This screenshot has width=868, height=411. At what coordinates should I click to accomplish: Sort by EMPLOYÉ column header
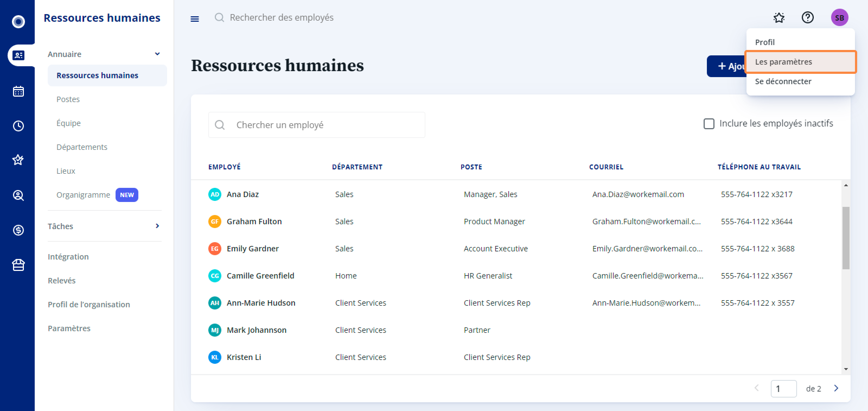tap(224, 167)
